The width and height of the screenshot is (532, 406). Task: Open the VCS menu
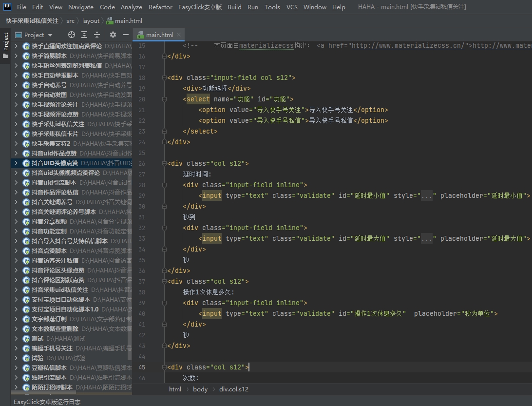coord(292,7)
